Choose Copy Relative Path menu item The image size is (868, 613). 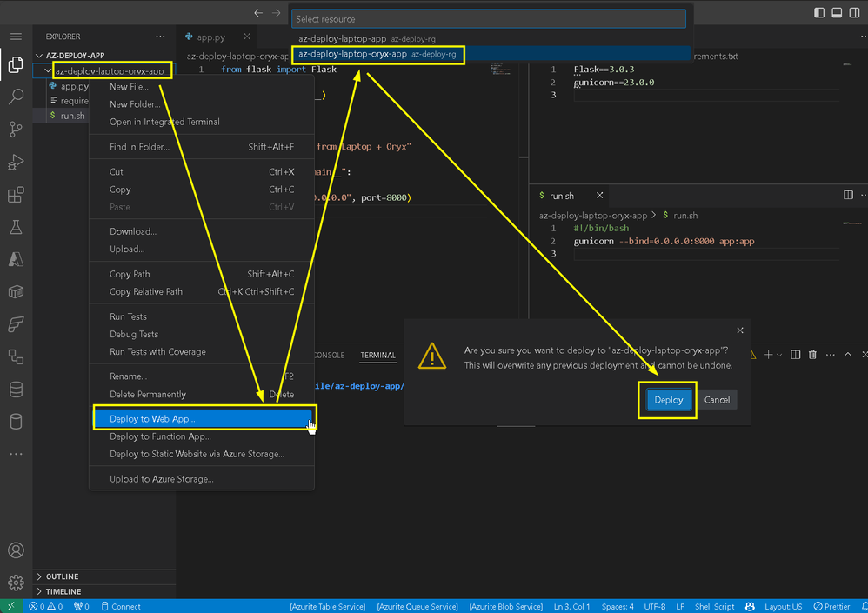pyautogui.click(x=203, y=291)
